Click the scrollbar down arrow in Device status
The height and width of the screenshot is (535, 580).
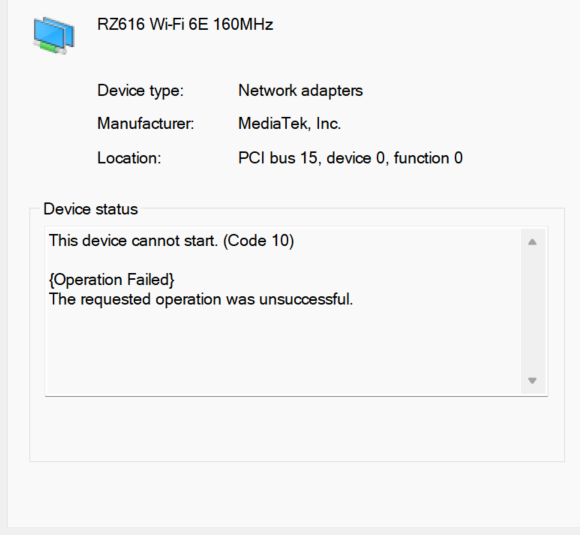pos(532,380)
